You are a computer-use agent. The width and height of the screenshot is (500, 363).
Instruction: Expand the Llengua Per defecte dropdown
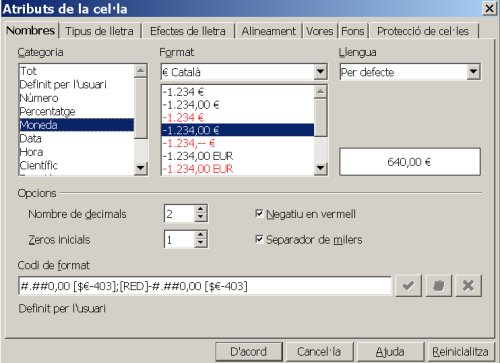pos(473,72)
